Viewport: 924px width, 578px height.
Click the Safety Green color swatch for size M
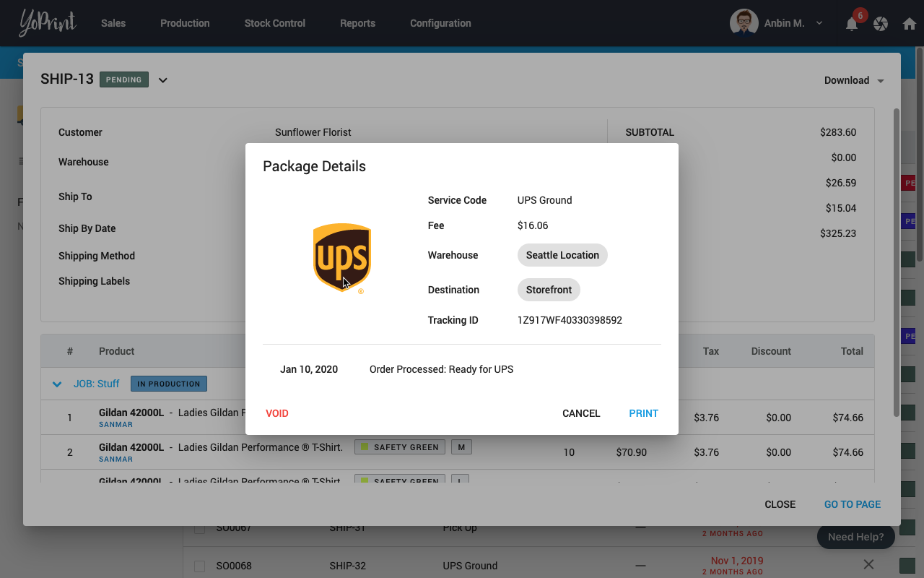coord(365,447)
